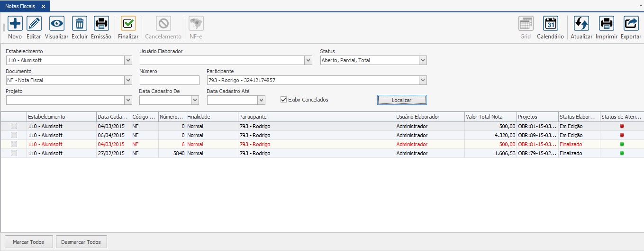Uncheck the Exibir Cancelados checkbox
Image resolution: width=644 pixels, height=251 pixels.
tap(284, 100)
